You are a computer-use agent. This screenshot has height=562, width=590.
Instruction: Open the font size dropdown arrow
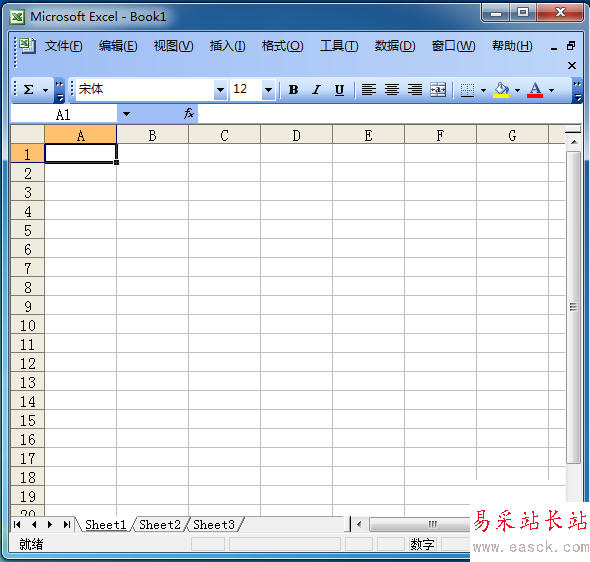(268, 90)
